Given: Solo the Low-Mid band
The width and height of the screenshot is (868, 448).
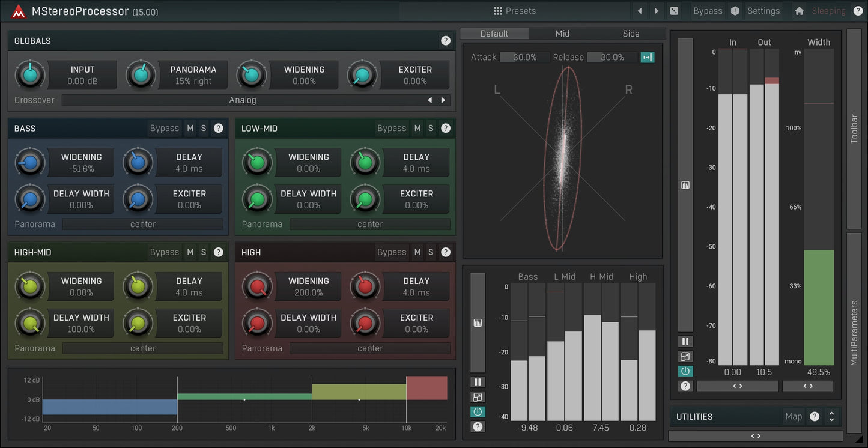Looking at the screenshot, I should 430,128.
